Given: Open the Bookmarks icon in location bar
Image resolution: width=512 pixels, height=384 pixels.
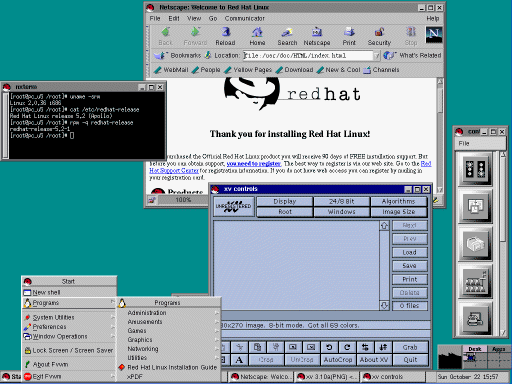Looking at the screenshot, I should [160, 55].
